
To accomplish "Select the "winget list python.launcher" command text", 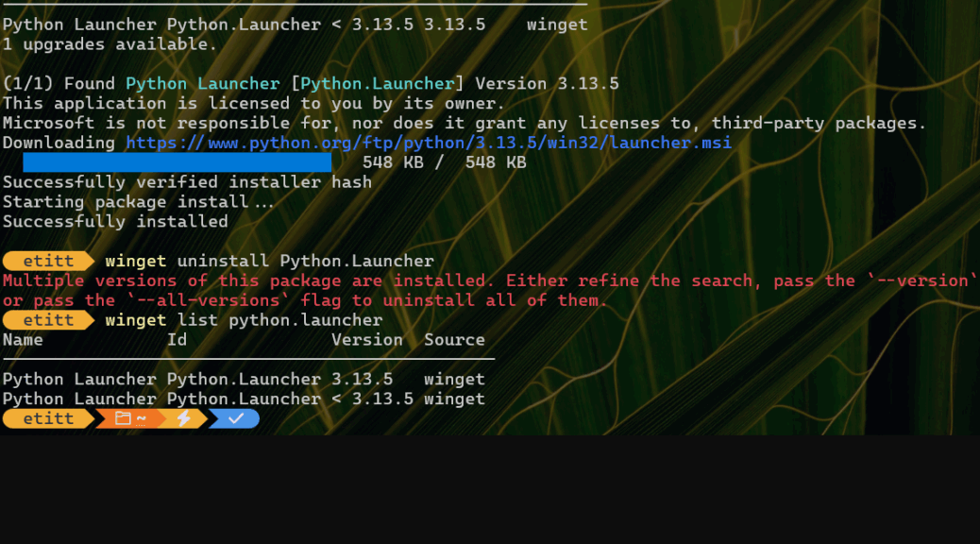I will click(244, 320).
